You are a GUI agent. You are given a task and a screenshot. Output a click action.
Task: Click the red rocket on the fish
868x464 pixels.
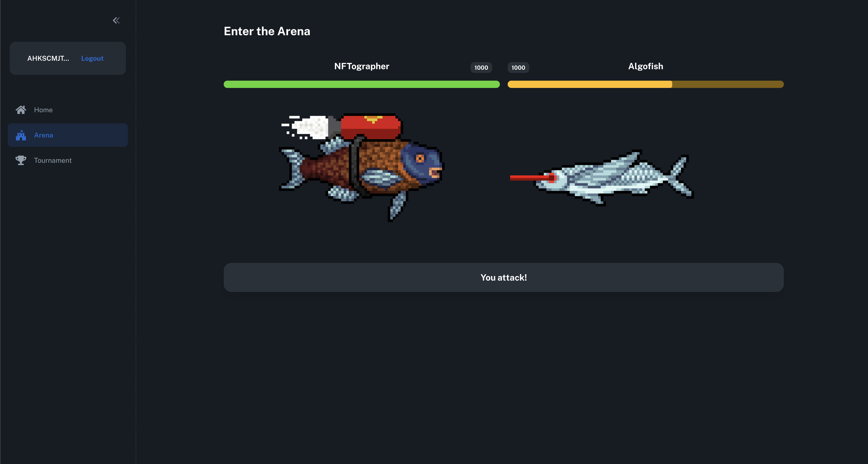coord(371,127)
